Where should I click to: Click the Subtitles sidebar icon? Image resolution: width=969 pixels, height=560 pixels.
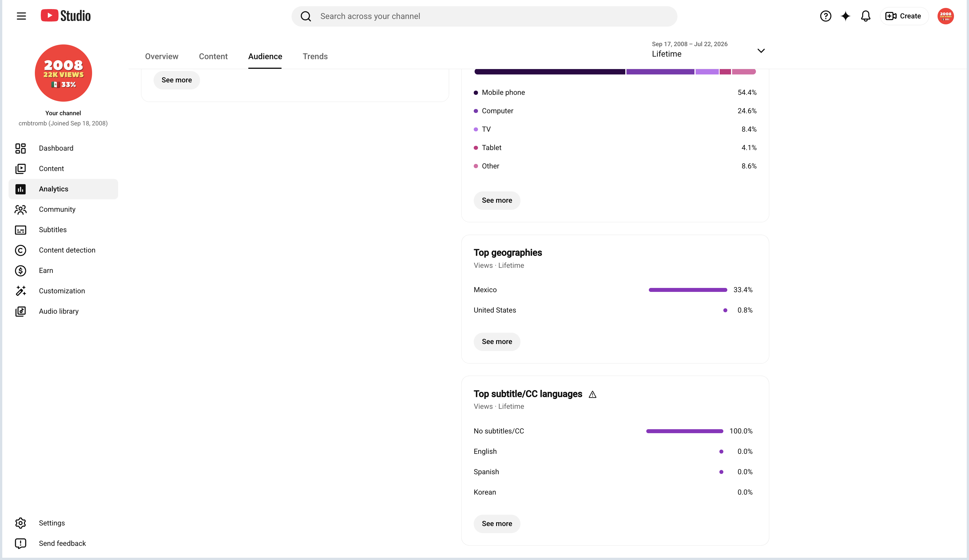click(x=20, y=230)
